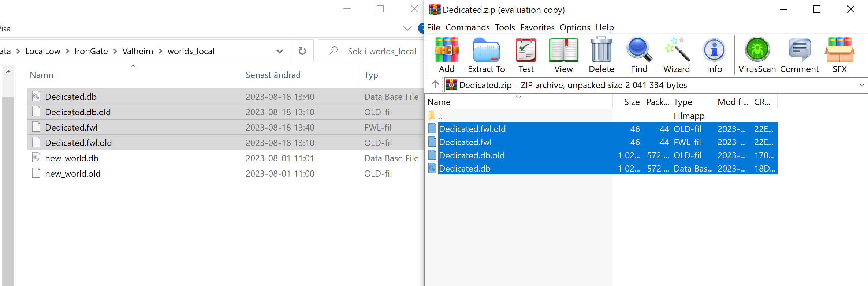Image resolution: width=868 pixels, height=286 pixels.
Task: Open the Options menu
Action: coord(575,27)
